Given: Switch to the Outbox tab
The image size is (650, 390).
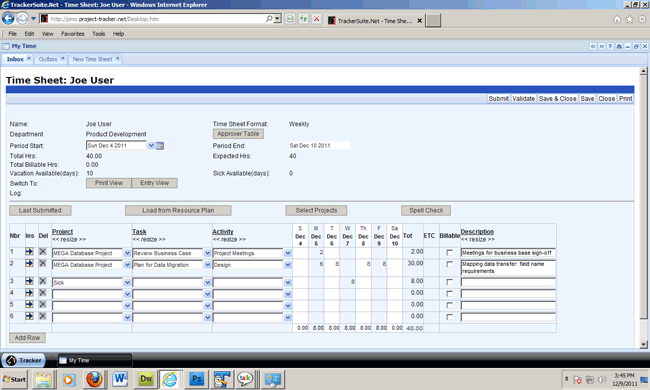Looking at the screenshot, I should (x=51, y=59).
